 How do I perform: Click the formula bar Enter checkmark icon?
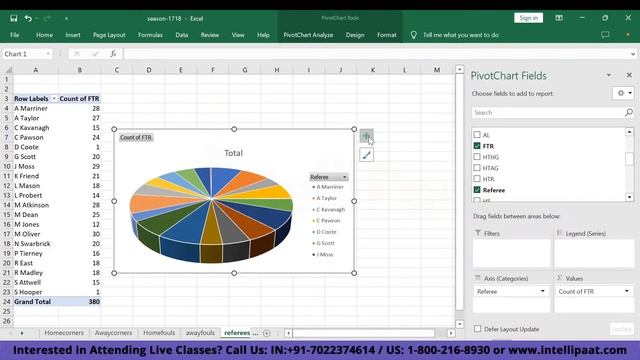95,54
